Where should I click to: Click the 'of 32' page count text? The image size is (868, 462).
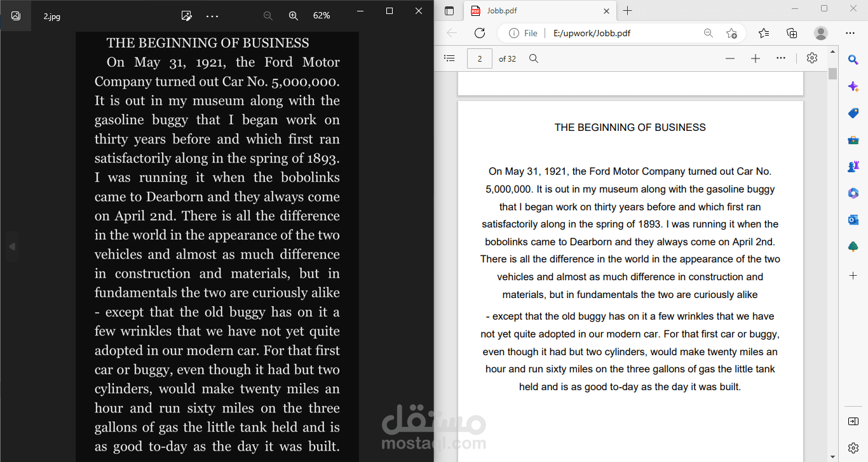point(507,58)
